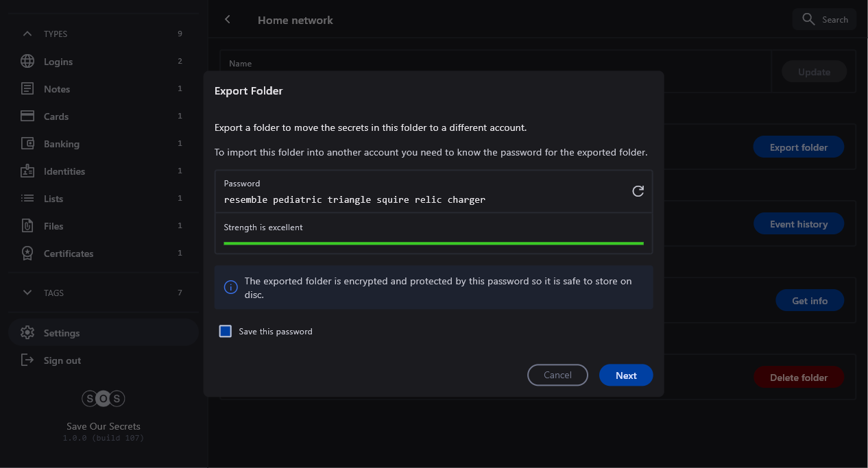Screen dimensions: 868x468
Task: Click the Cards credit card icon
Action: point(27,116)
